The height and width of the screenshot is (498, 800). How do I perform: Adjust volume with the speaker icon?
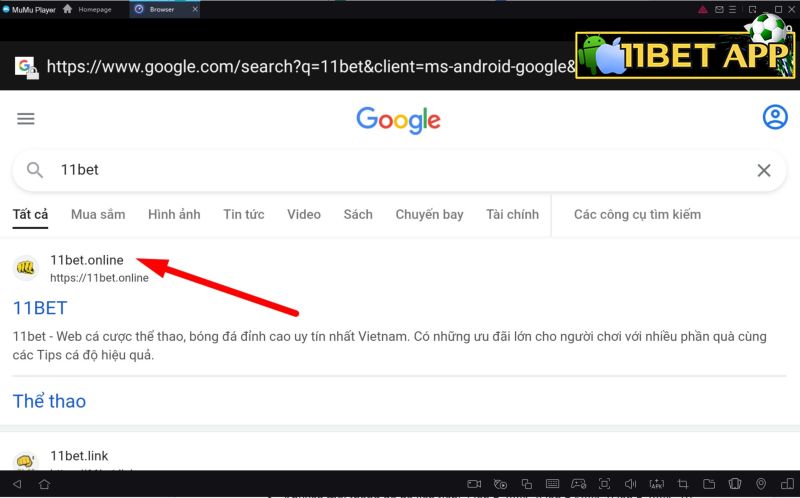point(631,484)
